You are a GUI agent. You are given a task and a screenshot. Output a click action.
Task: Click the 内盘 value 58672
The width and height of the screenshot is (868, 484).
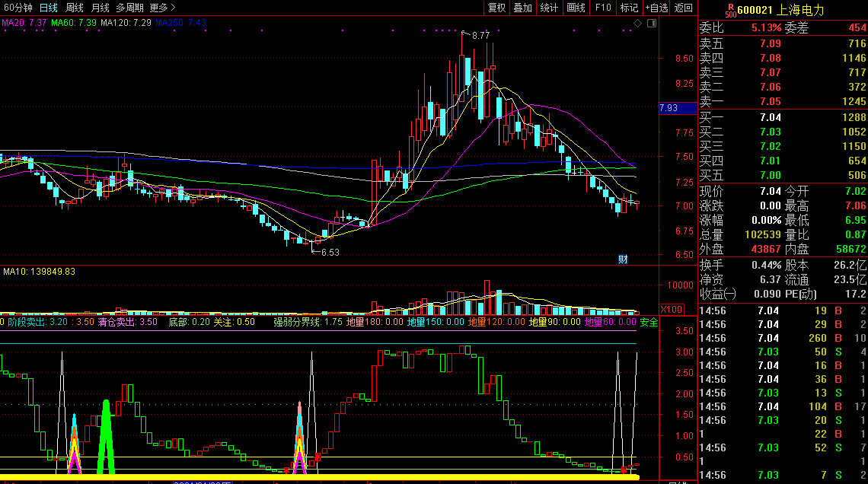[x=850, y=249]
